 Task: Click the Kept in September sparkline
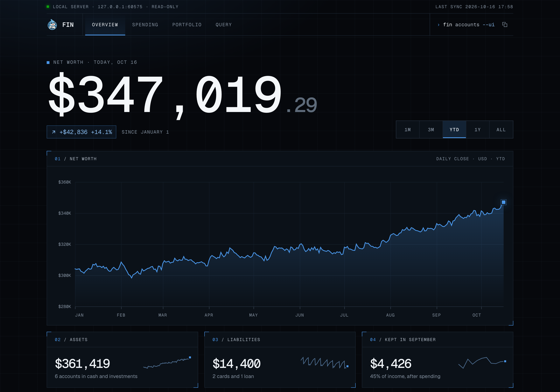tap(482, 363)
